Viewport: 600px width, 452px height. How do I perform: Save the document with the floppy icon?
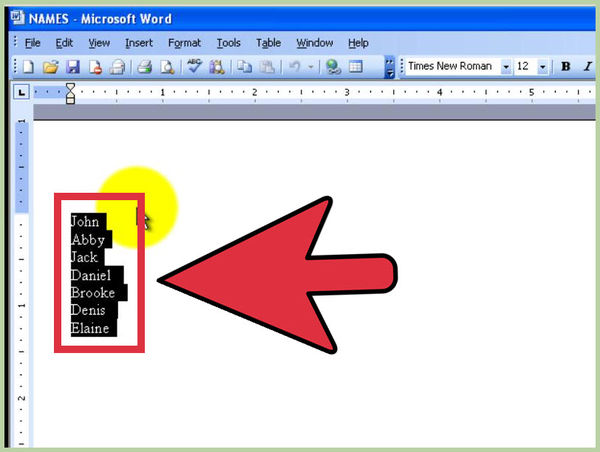pyautogui.click(x=73, y=67)
